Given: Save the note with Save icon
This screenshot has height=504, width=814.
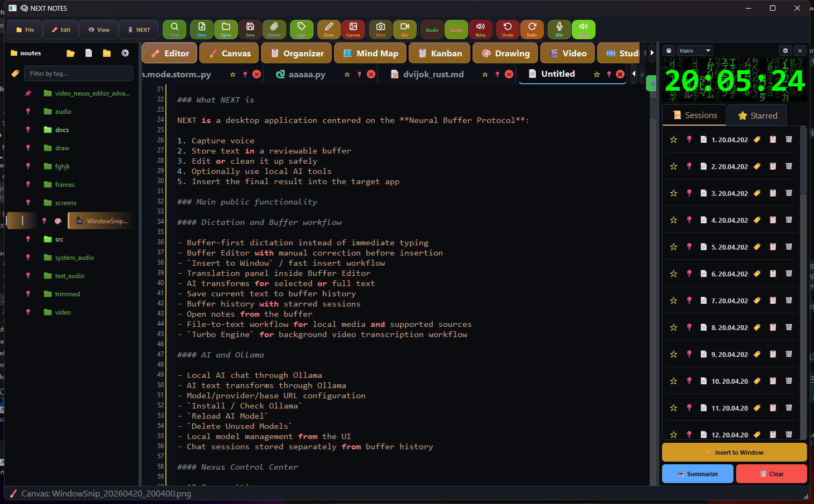Looking at the screenshot, I should 250,29.
